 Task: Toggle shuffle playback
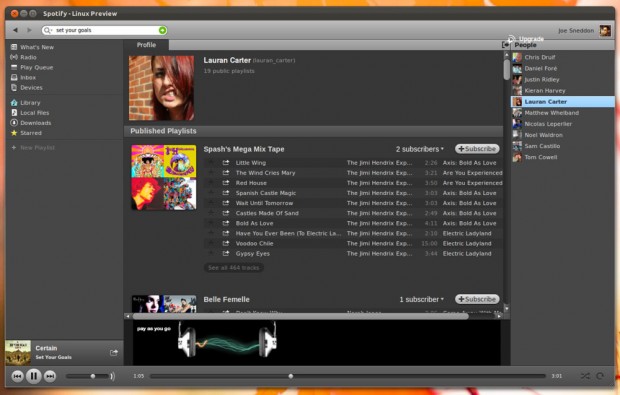[585, 376]
